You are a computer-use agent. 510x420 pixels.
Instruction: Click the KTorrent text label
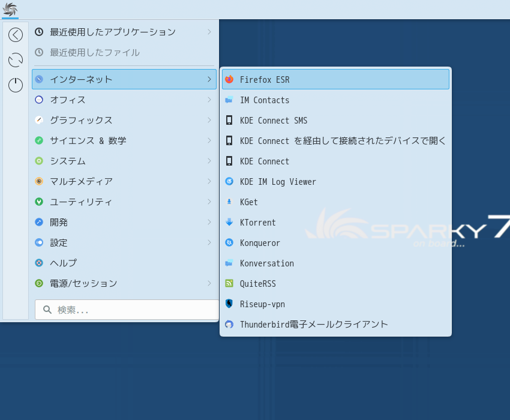(257, 223)
